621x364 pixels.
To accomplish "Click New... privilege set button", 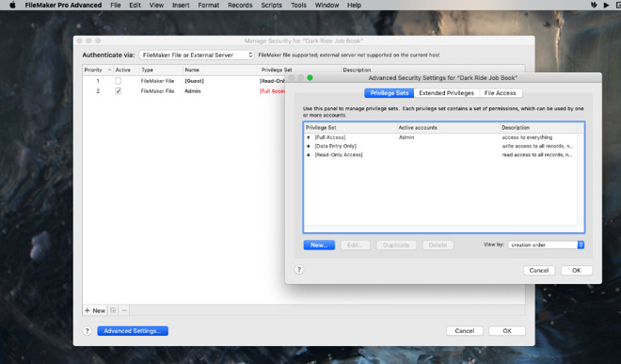I will pyautogui.click(x=319, y=245).
